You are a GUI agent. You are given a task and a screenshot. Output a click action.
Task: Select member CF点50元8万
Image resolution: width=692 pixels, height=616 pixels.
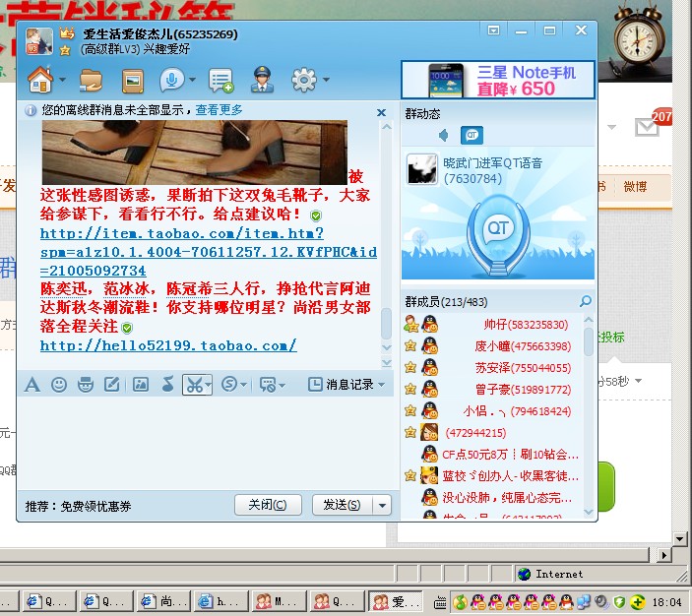tap(492, 455)
